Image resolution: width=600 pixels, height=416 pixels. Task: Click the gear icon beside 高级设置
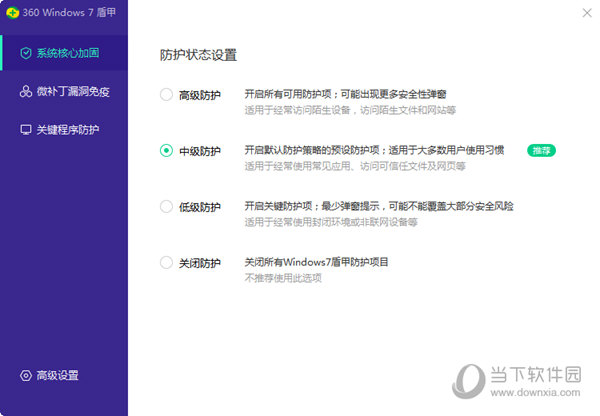[x=26, y=375]
